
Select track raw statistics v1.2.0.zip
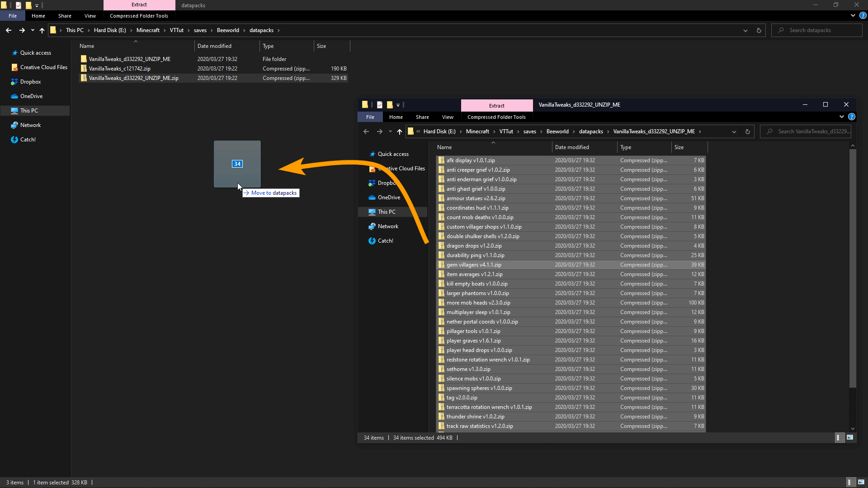point(571,426)
